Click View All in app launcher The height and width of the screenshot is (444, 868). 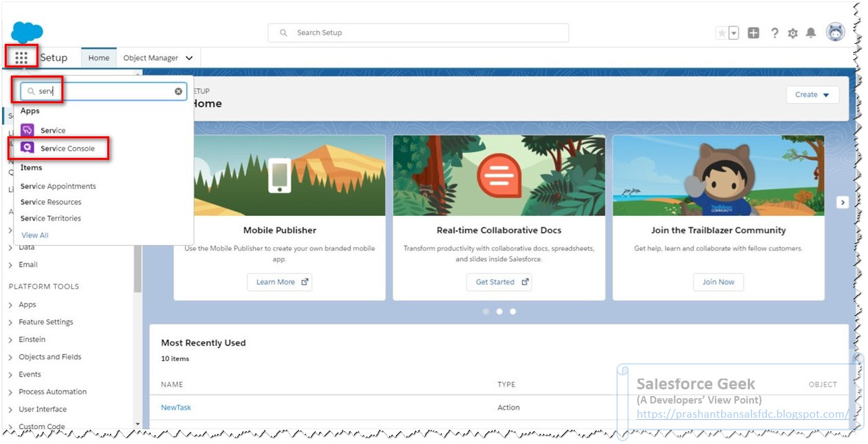click(x=35, y=235)
